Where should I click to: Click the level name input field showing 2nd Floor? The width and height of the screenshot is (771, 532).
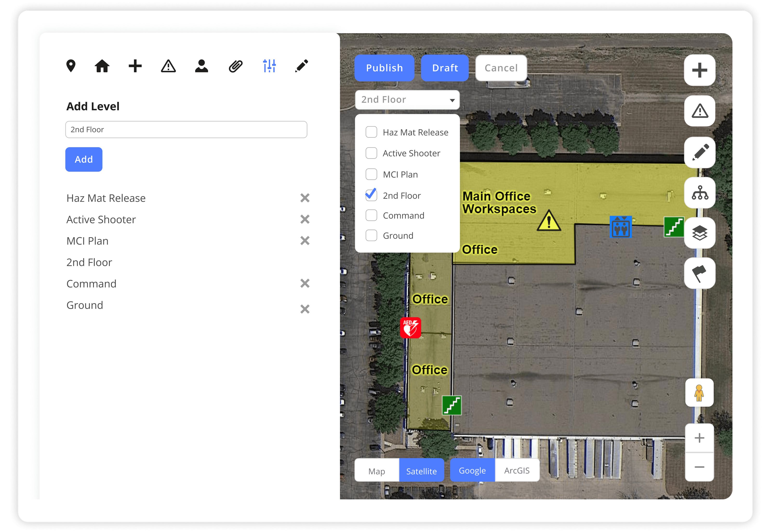coord(186,129)
